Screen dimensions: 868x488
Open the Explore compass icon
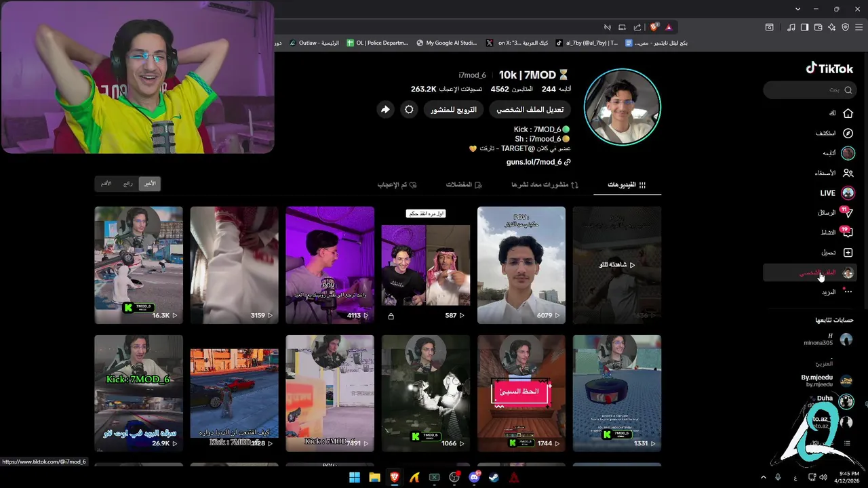click(848, 134)
